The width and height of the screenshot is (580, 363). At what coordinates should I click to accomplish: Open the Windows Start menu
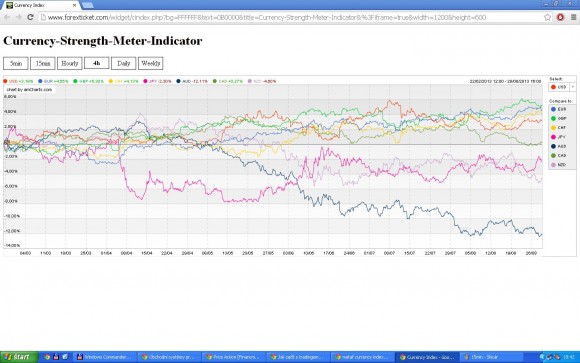coord(18,357)
